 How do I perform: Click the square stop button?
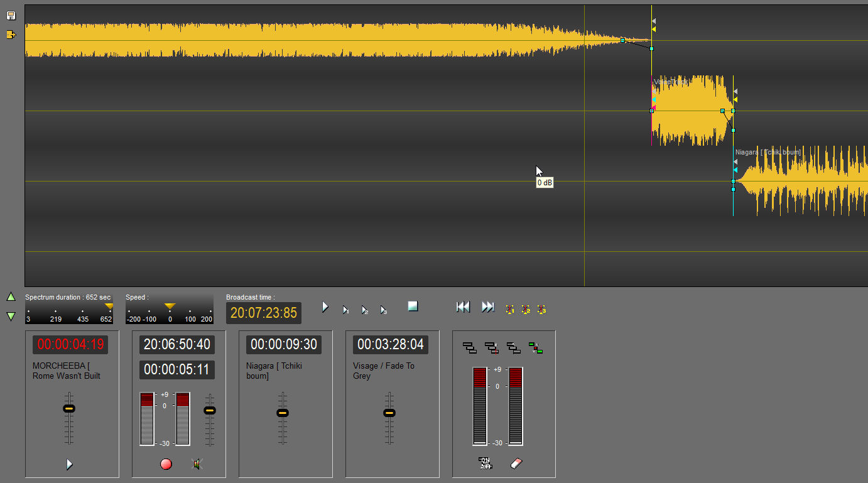click(413, 306)
